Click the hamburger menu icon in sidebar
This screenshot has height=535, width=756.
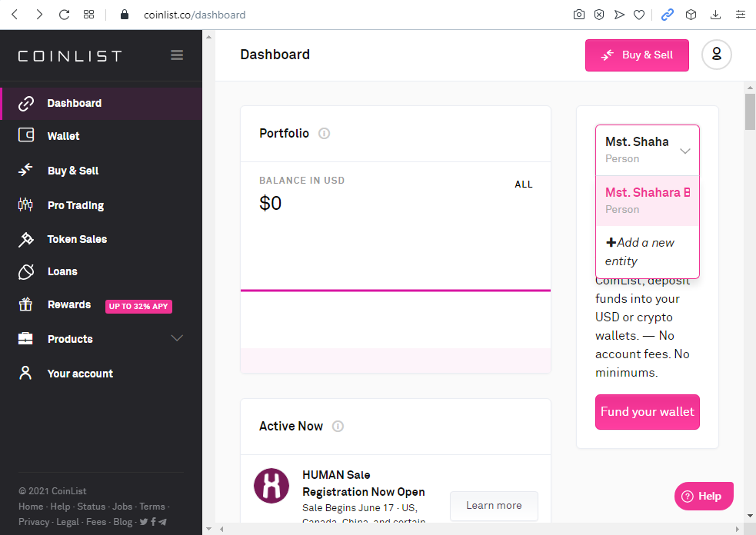point(177,55)
